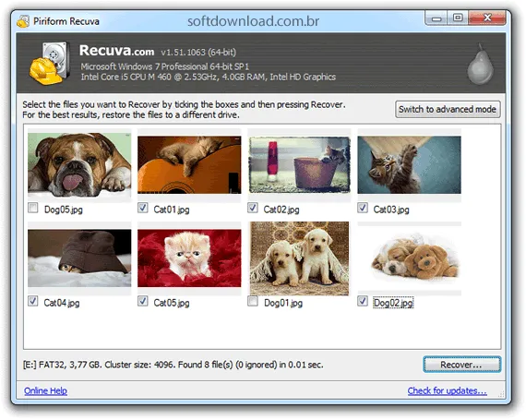
Task: Select the kitten on guitar thumbnail
Action: point(189,164)
